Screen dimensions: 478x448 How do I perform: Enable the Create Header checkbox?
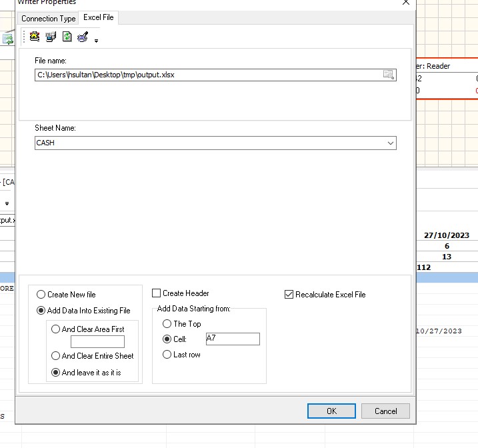coord(181,293)
